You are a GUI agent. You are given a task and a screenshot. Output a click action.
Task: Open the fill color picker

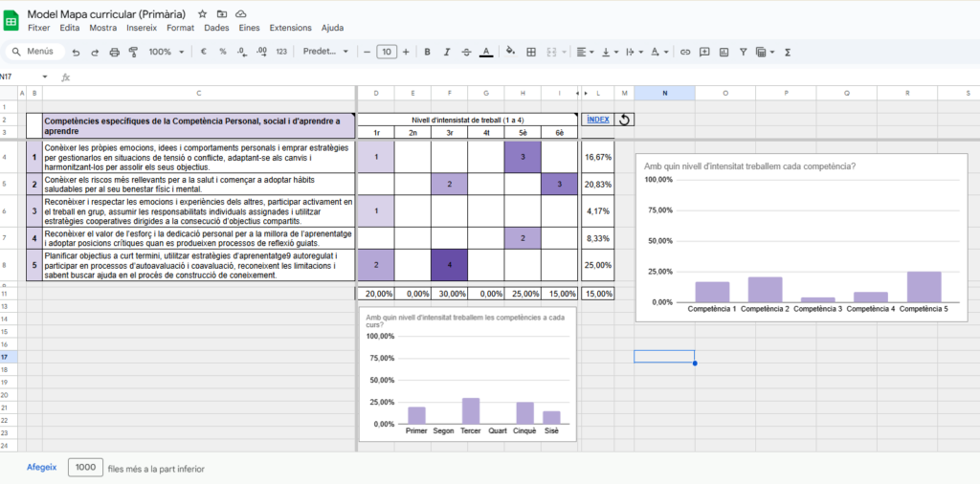(x=509, y=52)
